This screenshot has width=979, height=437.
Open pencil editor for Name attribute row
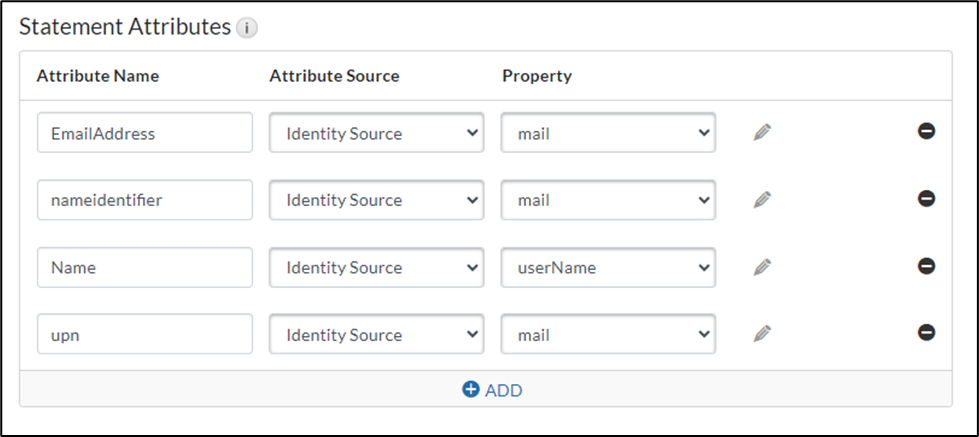(x=762, y=267)
